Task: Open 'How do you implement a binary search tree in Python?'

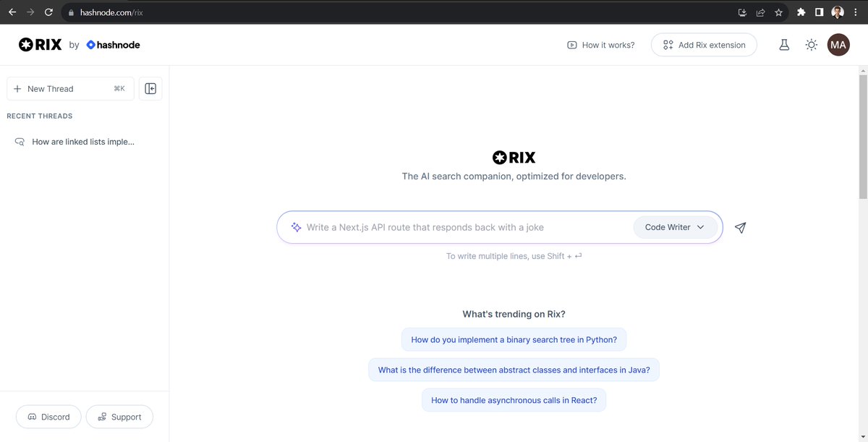Action: [514, 339]
